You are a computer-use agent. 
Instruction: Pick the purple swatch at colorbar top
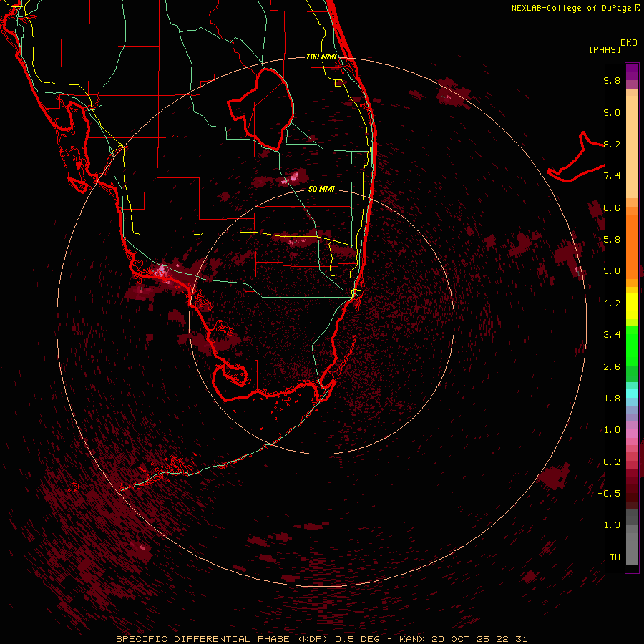(x=632, y=71)
